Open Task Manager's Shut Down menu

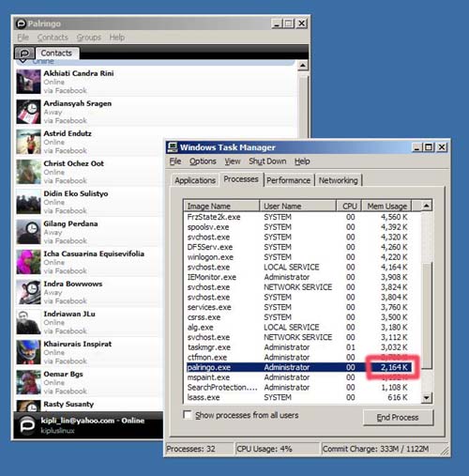tap(267, 161)
